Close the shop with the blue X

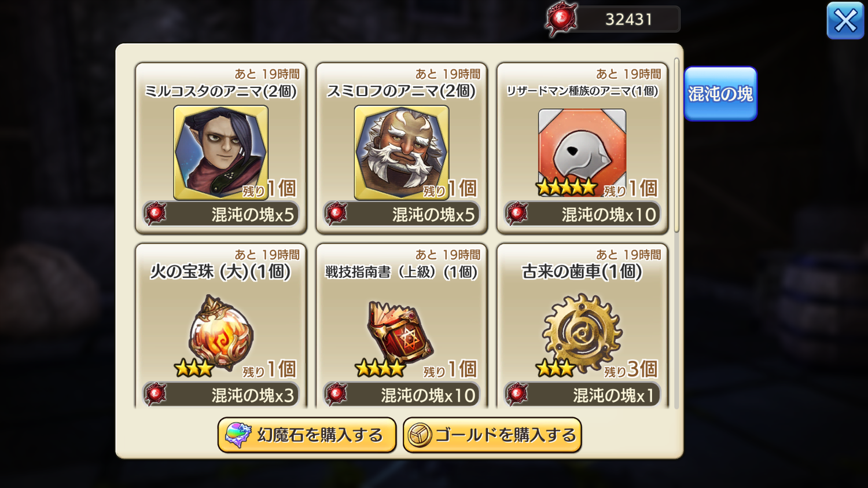pos(845,21)
